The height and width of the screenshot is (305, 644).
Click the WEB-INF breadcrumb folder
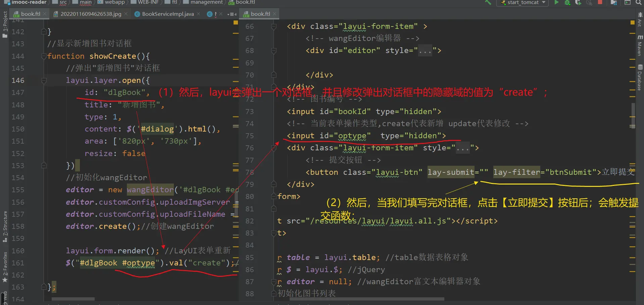click(145, 2)
